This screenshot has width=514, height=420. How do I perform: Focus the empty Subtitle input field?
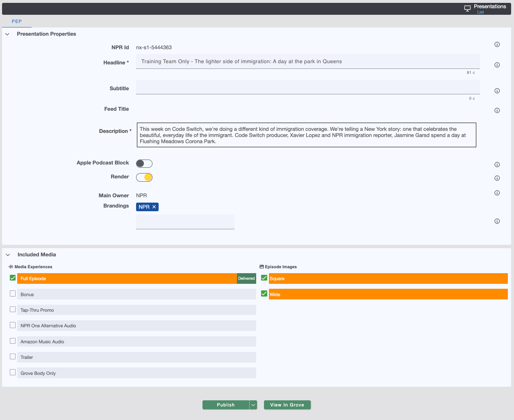308,87
